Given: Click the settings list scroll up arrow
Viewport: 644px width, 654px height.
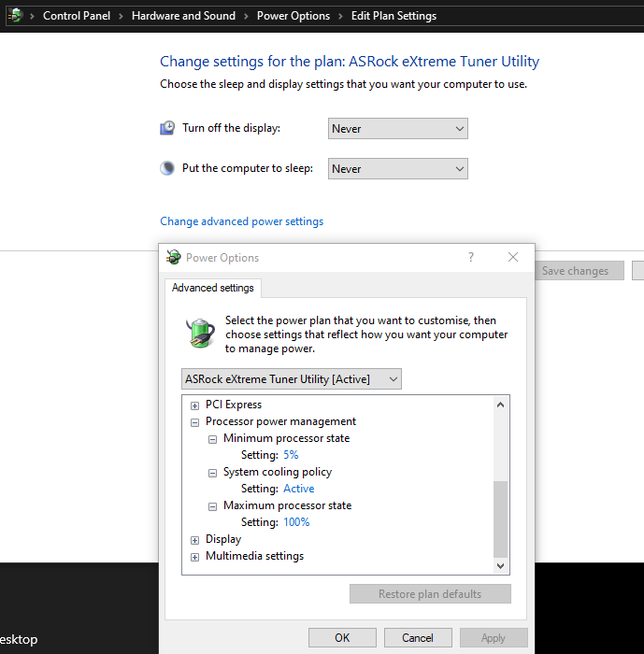Looking at the screenshot, I should click(500, 405).
